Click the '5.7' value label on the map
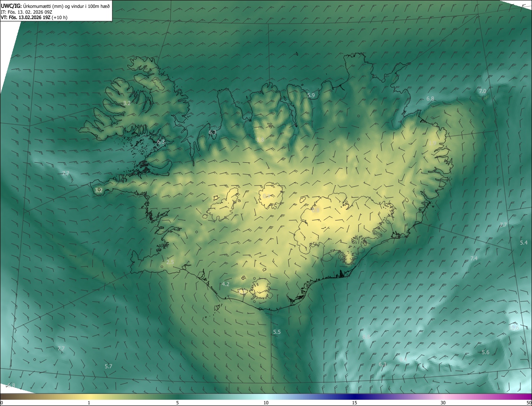 (108, 367)
